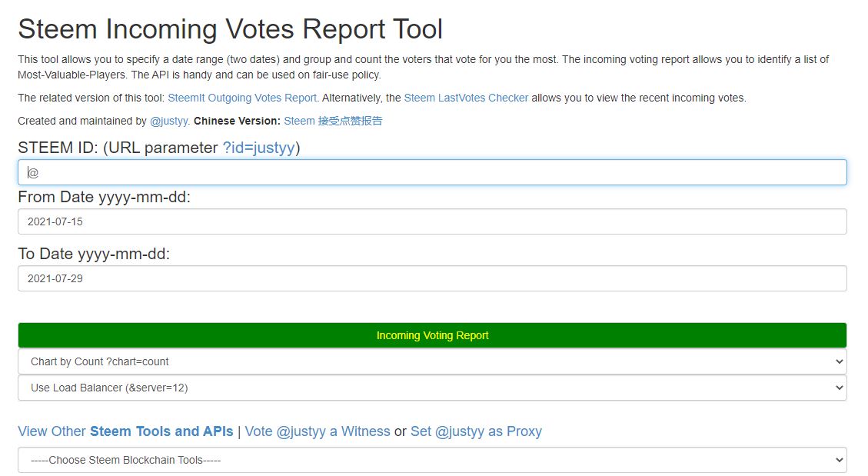The width and height of the screenshot is (868, 476).
Task: Focus the STEEM ID input field
Action: click(x=432, y=172)
